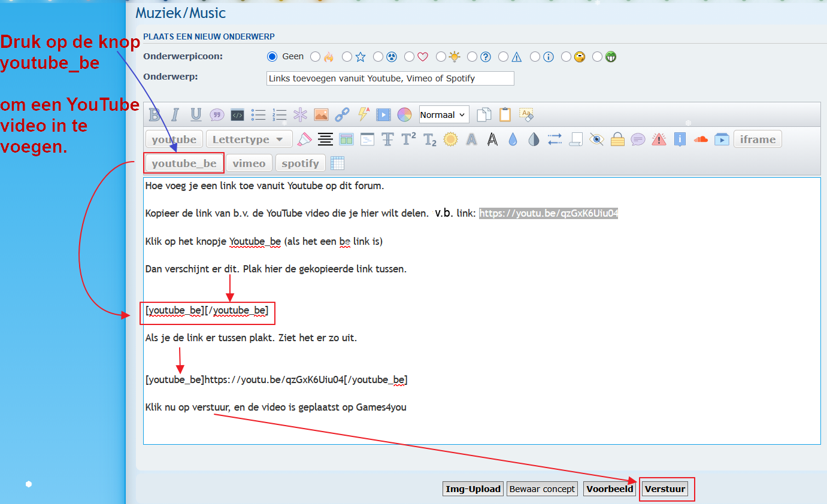
Task: Click the swap arrows direction icon
Action: tap(555, 139)
